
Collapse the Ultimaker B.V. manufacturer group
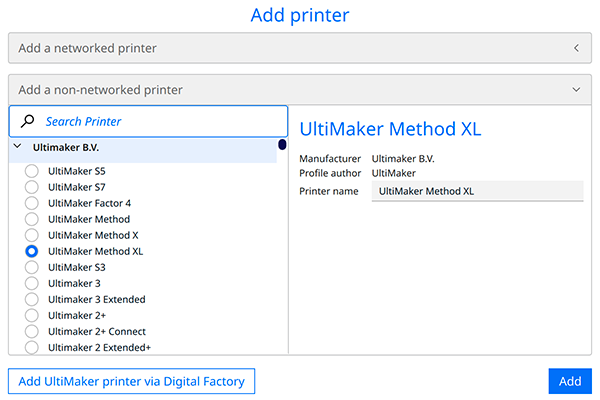[18, 147]
